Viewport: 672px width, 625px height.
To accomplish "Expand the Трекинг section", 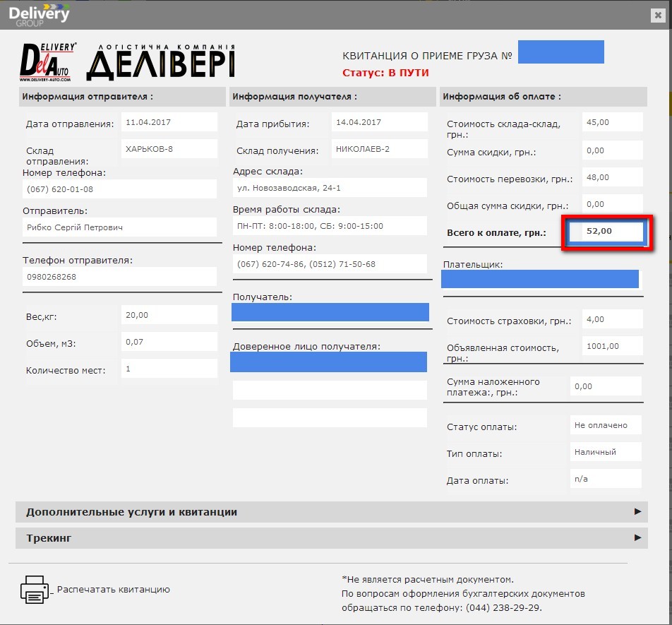I will (332, 538).
